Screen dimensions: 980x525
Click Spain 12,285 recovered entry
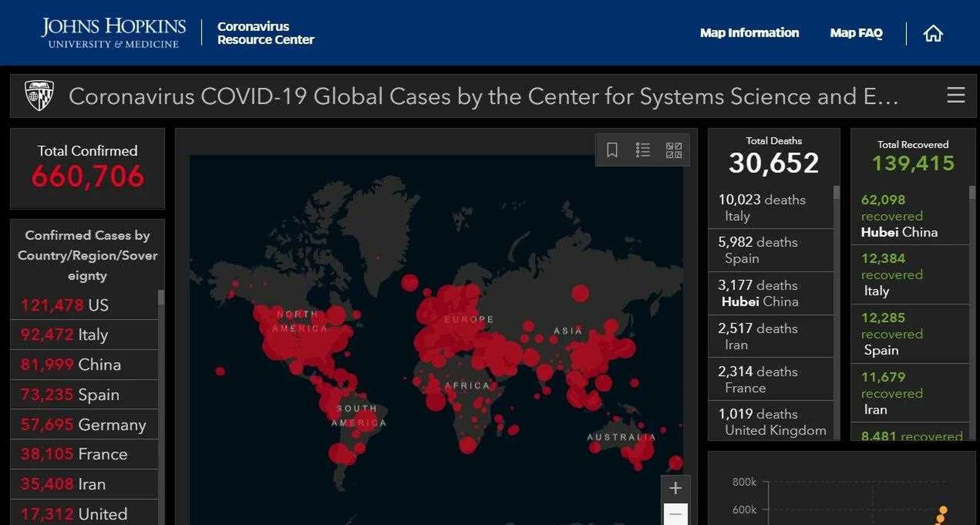(x=910, y=334)
